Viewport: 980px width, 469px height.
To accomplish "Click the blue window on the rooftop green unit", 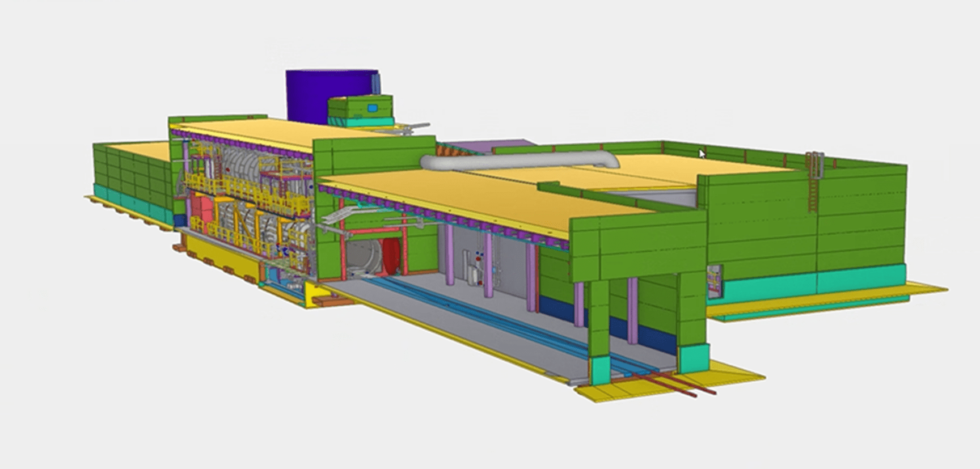I will 372,108.
